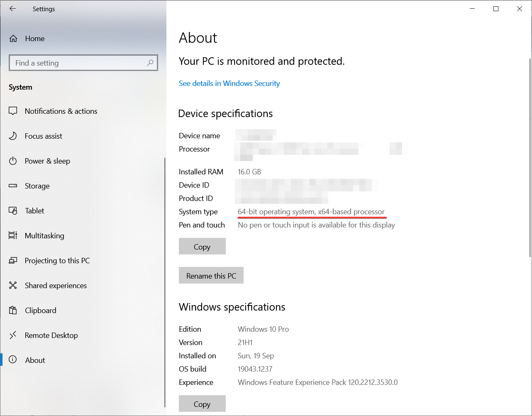This screenshot has width=532, height=416.
Task: Click the Sun, 19 Sep install date
Action: point(256,356)
